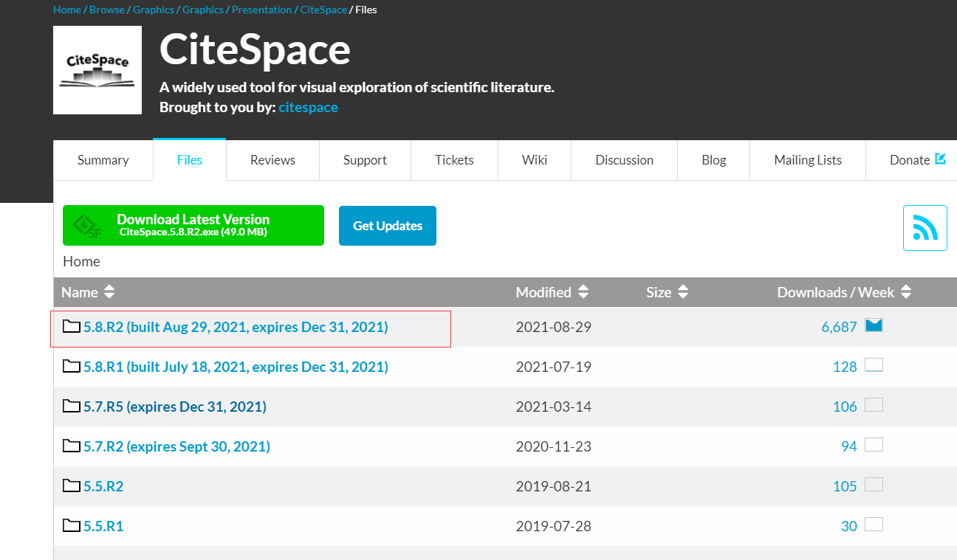Go to the Home breadcrumb link
The height and width of the screenshot is (560, 957).
(67, 10)
